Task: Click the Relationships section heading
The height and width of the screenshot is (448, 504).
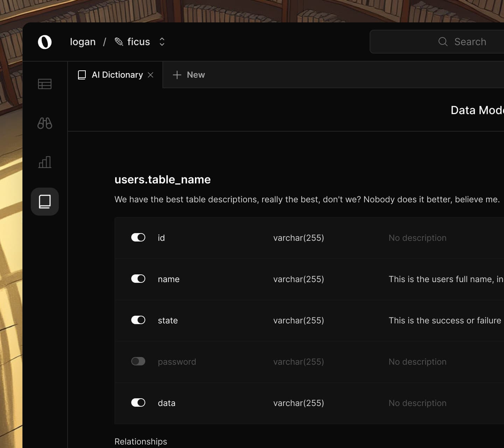Action: tap(141, 442)
